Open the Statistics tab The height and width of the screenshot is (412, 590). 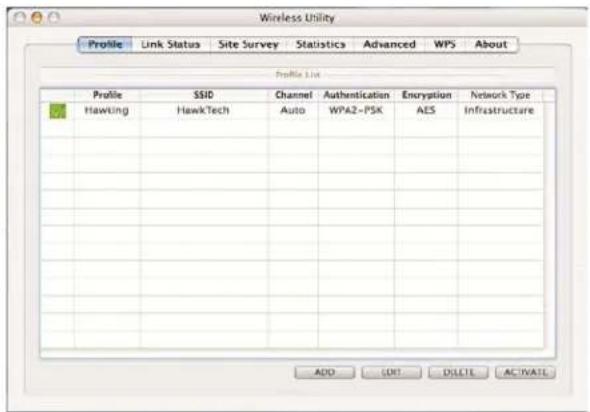(321, 44)
